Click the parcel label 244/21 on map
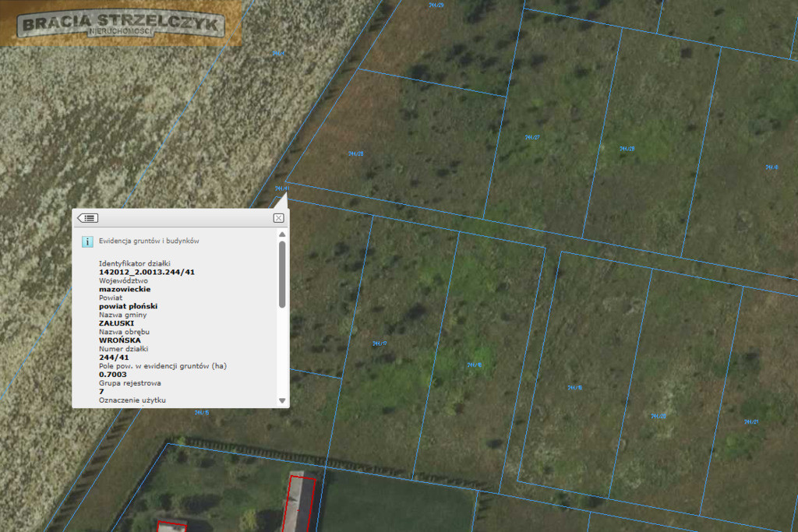 751,421
